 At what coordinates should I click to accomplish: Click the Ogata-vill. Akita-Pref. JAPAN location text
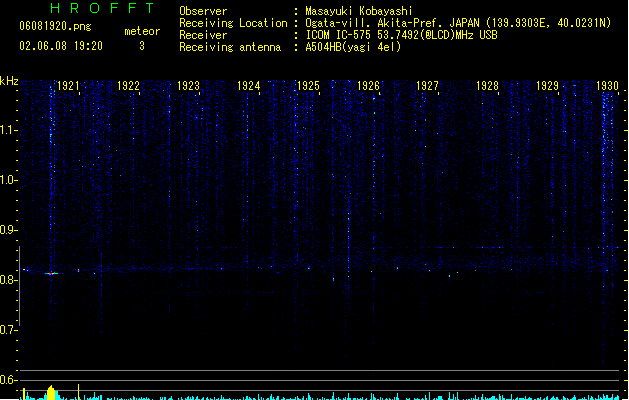[458, 23]
